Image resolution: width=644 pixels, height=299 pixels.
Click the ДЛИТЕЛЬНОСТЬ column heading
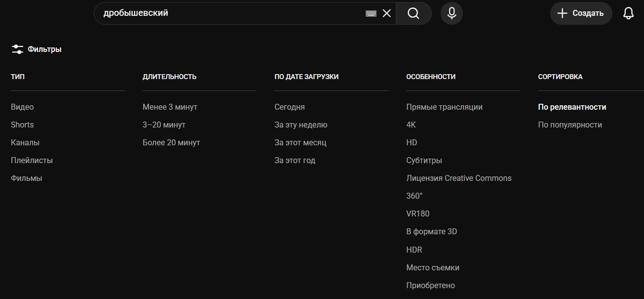tap(170, 77)
